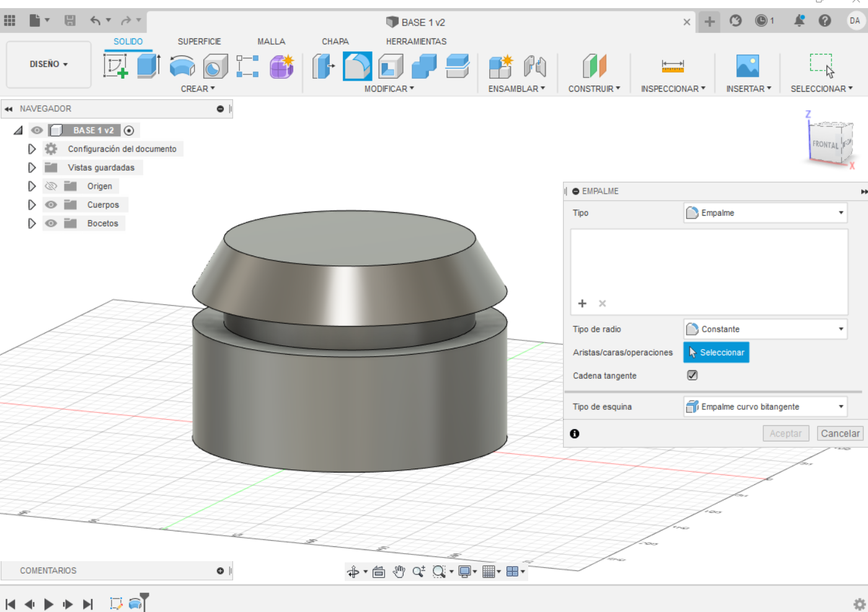This screenshot has width=868, height=612.
Task: Open the job status clock icon
Action: [761, 20]
